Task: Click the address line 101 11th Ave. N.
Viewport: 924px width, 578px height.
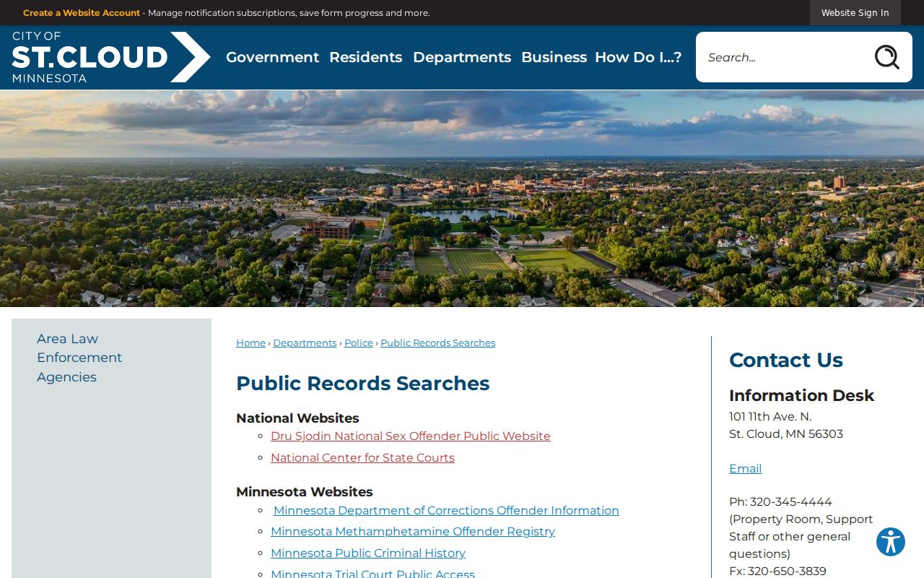Action: pyautogui.click(x=770, y=416)
